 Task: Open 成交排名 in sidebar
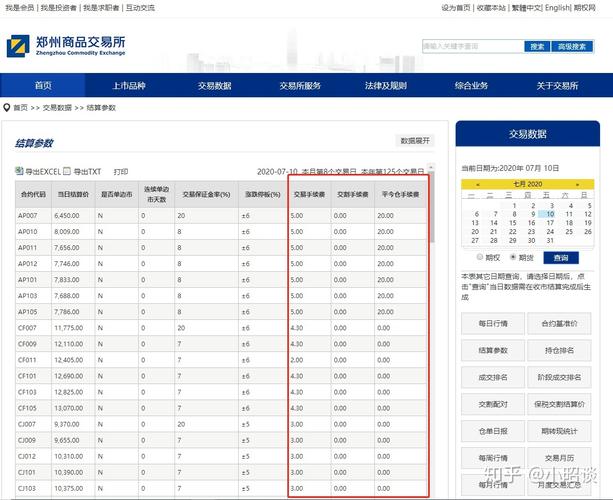click(493, 377)
